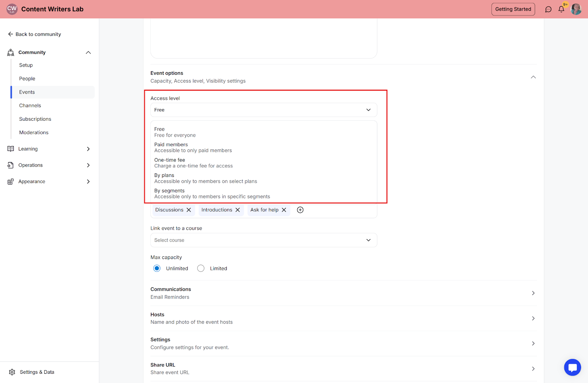The height and width of the screenshot is (383, 588).
Task: Click the Learning book icon
Action: pyautogui.click(x=11, y=149)
